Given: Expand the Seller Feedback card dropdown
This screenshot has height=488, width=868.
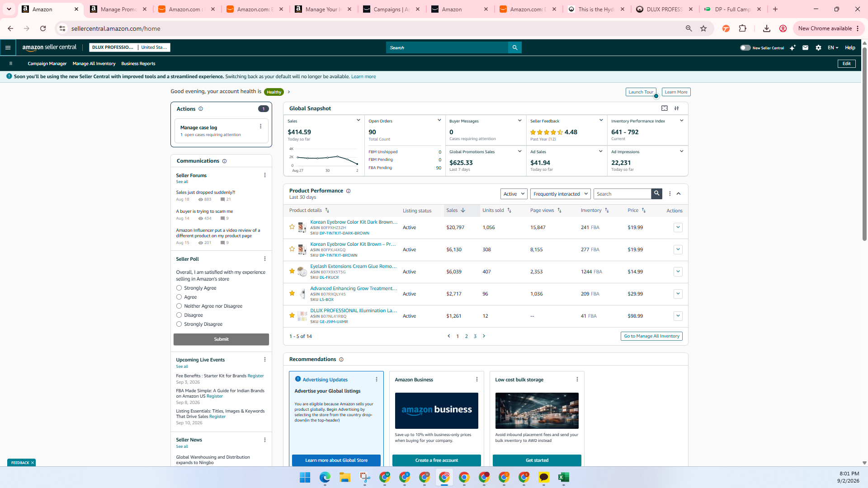Looking at the screenshot, I should 601,120.
